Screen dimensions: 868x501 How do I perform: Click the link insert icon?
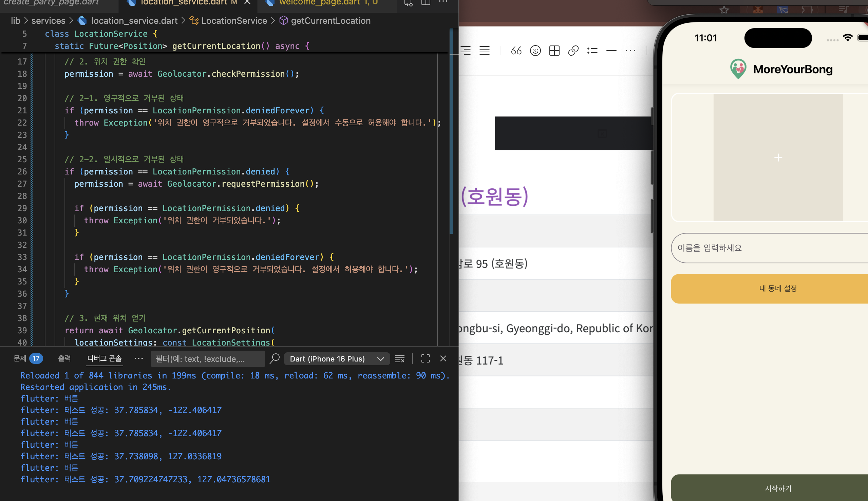coord(573,51)
